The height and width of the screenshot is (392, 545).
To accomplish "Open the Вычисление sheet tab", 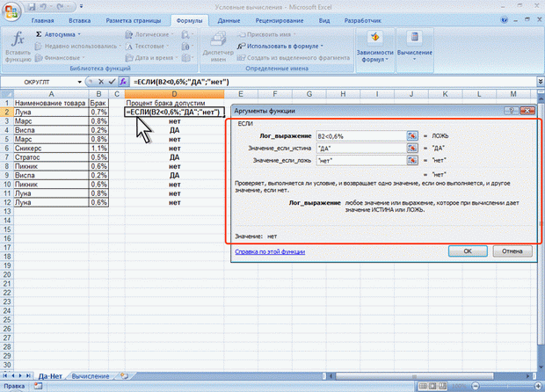I will click(91, 376).
